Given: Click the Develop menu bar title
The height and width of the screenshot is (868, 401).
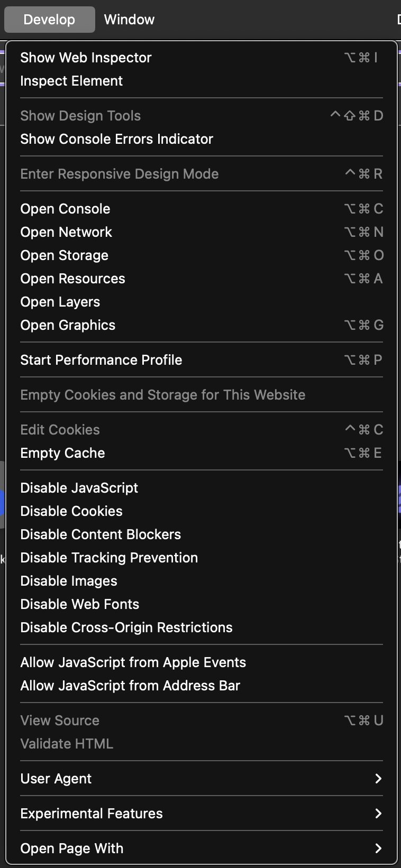Looking at the screenshot, I should point(49,20).
